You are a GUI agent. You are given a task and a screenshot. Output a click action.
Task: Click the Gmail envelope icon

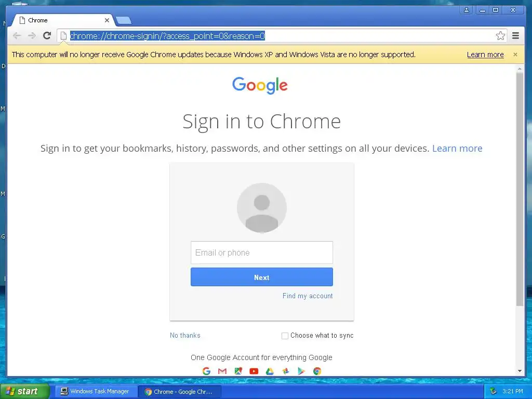[222, 371]
